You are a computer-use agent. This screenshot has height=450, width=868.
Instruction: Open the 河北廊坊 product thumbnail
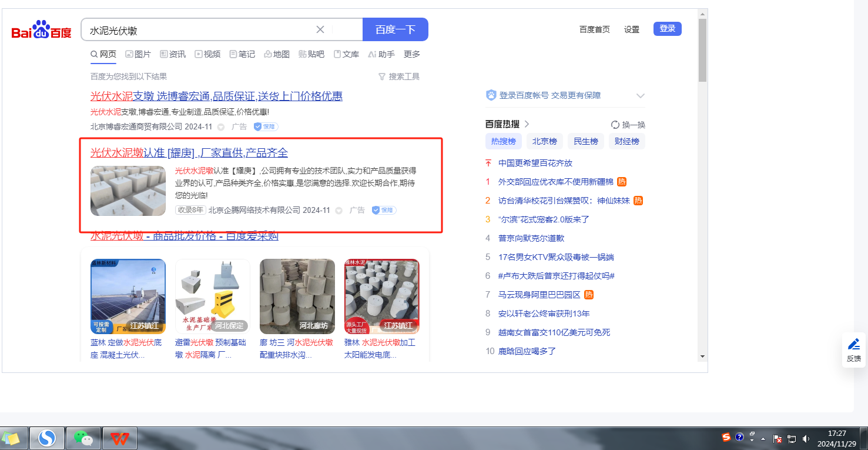point(297,296)
